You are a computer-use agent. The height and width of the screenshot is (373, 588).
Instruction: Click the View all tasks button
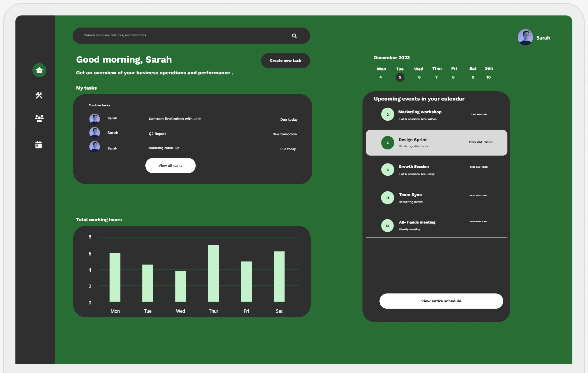click(x=170, y=165)
